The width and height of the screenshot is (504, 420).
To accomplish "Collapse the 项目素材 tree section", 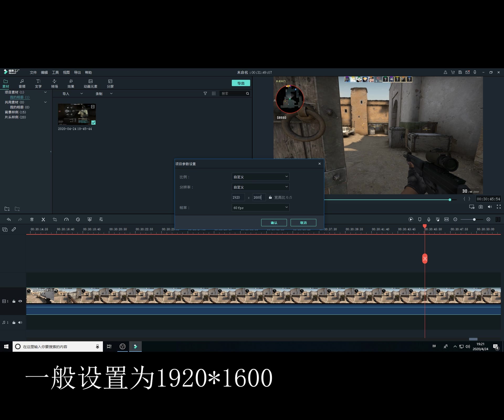I will tap(45, 92).
